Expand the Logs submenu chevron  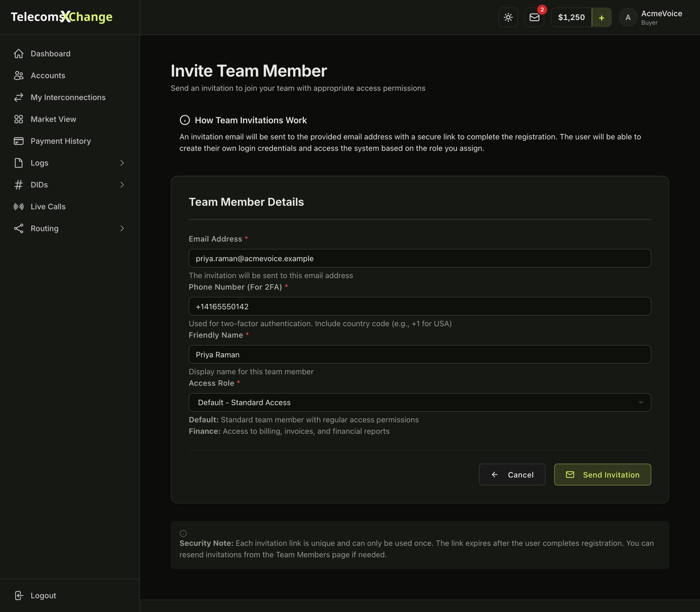click(122, 163)
